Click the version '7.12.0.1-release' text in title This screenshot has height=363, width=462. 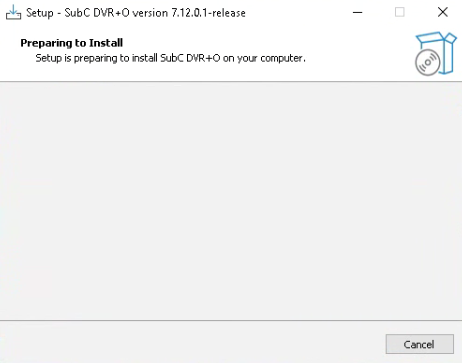(x=209, y=13)
